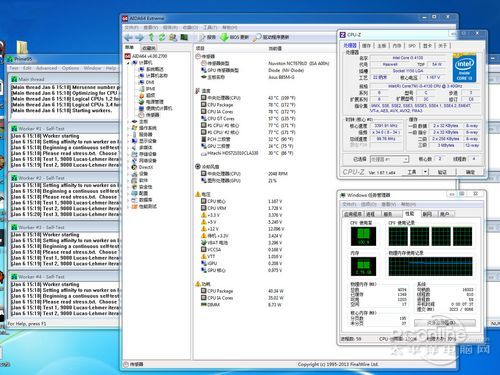The image size is (500, 375).
Task: Click the AIDA64 v4.00.2700 root tree icon
Action: [127, 56]
